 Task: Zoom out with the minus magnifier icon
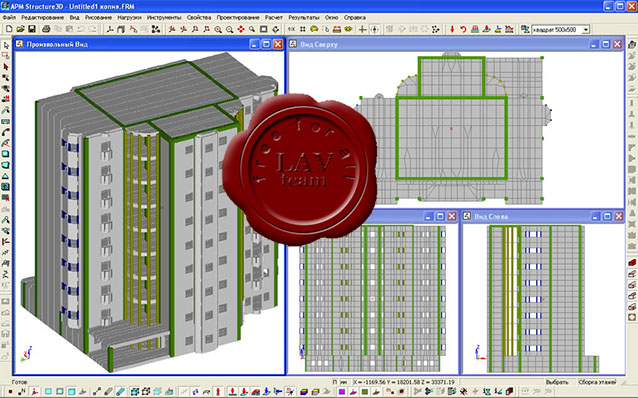pyautogui.click(x=229, y=29)
